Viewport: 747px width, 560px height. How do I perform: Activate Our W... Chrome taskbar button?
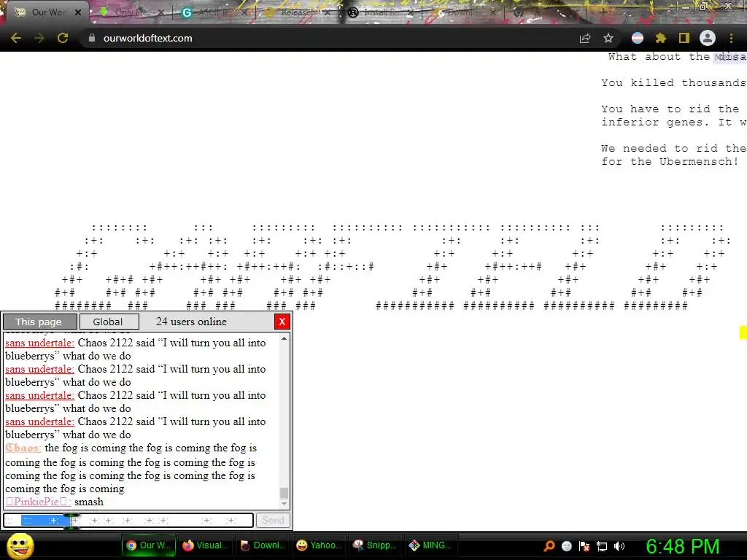click(x=148, y=545)
